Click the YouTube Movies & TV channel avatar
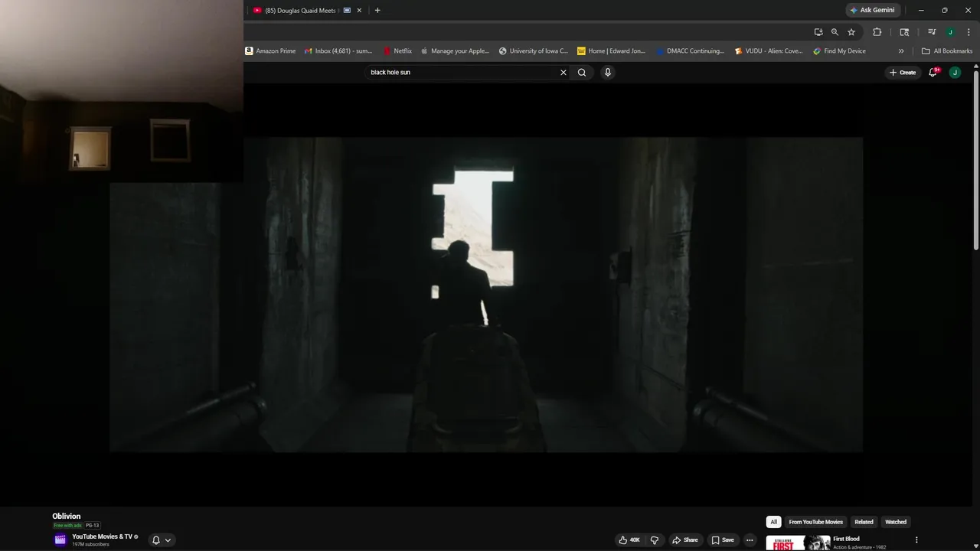This screenshot has width=980, height=551. (60, 540)
